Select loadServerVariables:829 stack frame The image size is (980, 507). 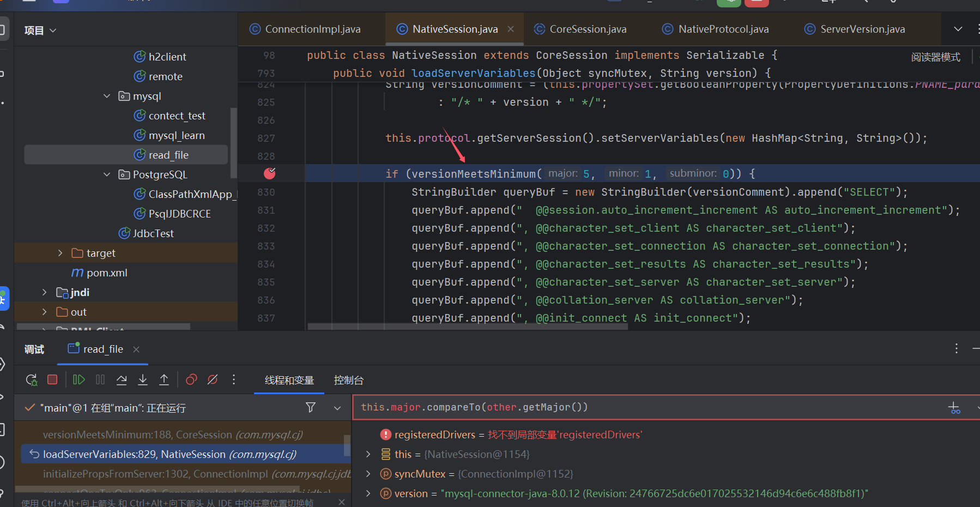pyautogui.click(x=183, y=454)
